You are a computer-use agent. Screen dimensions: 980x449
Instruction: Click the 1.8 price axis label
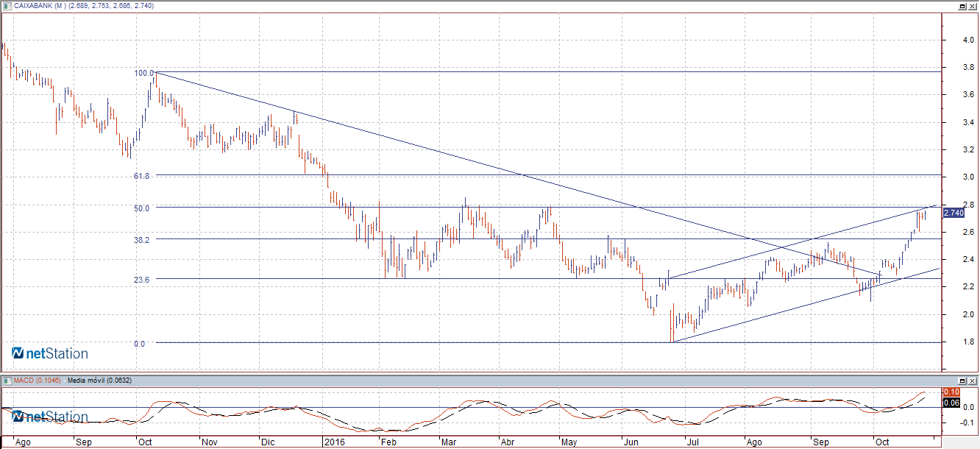pos(967,342)
